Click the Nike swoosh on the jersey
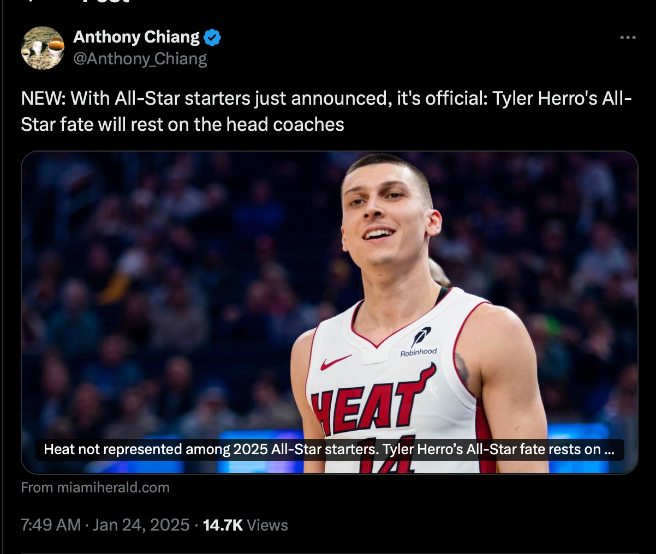The image size is (656, 554). (336, 362)
